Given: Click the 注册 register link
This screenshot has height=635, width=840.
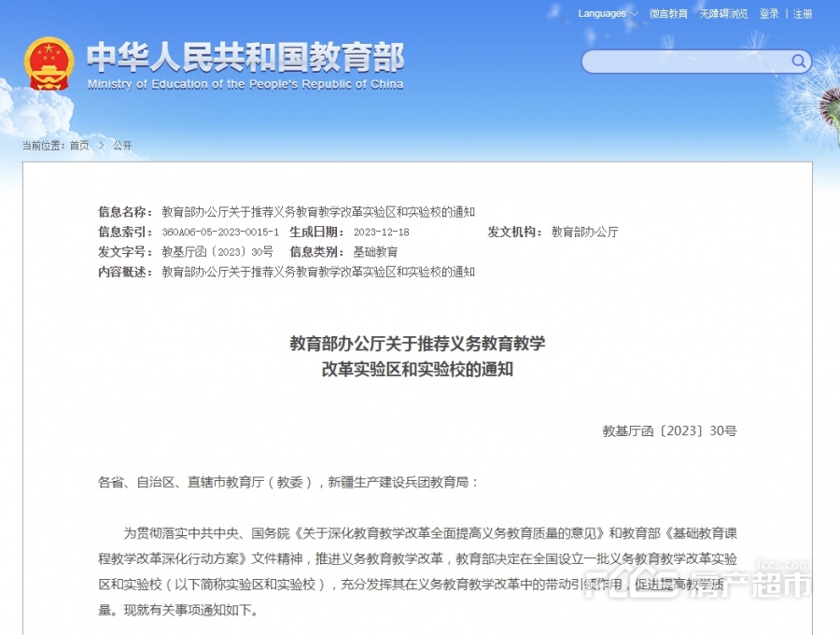Looking at the screenshot, I should 803,13.
